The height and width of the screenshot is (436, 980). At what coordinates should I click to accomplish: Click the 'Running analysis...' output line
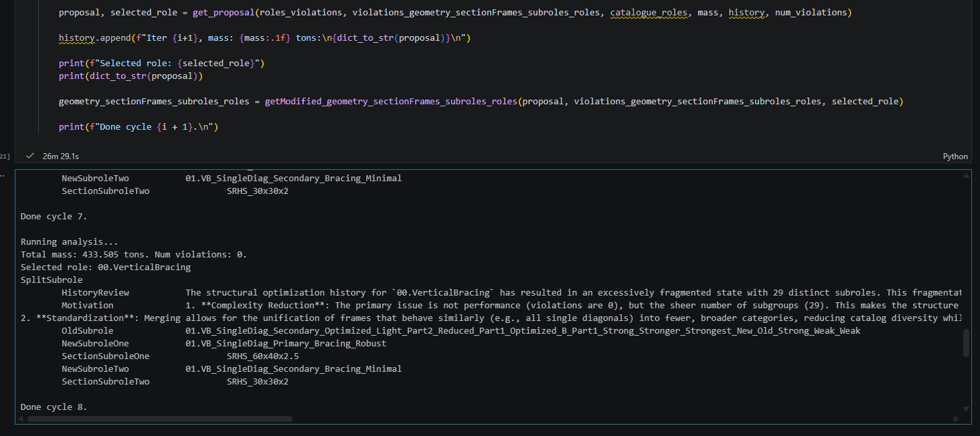[x=70, y=242]
